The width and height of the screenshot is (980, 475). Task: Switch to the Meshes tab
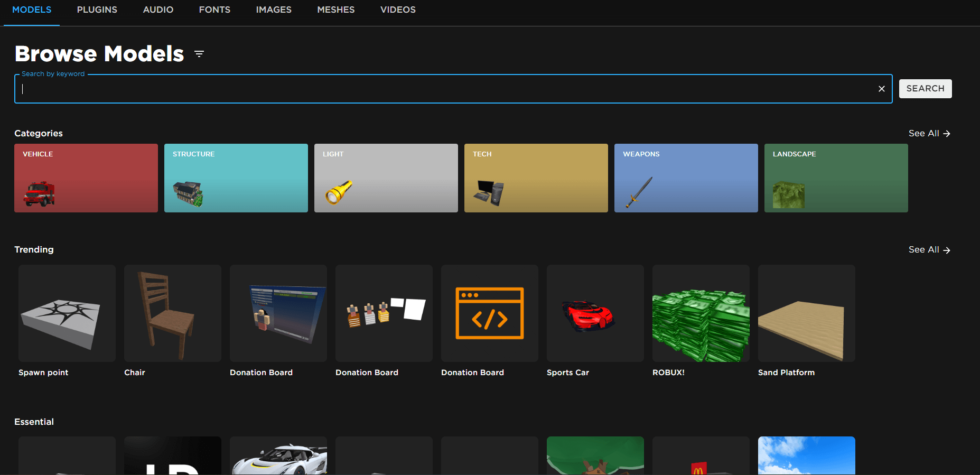(336, 10)
